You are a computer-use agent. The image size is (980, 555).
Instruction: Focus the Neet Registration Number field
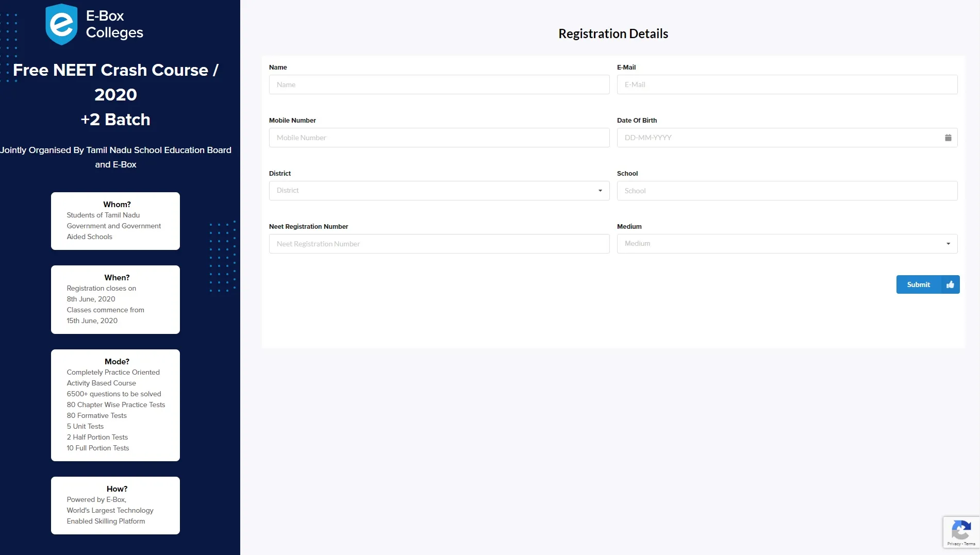439,244
